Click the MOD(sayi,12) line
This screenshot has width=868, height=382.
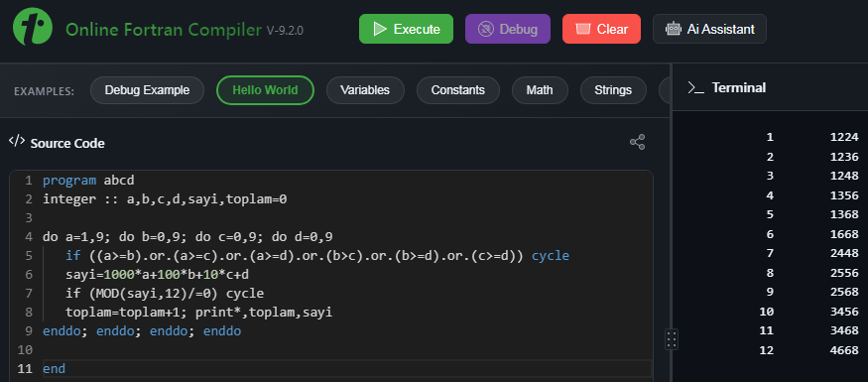pyautogui.click(x=165, y=294)
